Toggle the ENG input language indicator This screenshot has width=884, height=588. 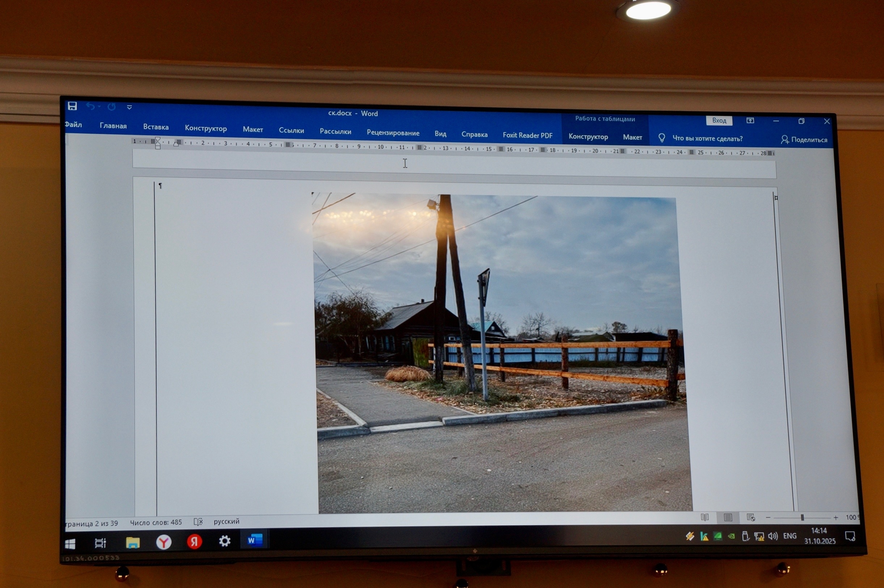point(790,536)
